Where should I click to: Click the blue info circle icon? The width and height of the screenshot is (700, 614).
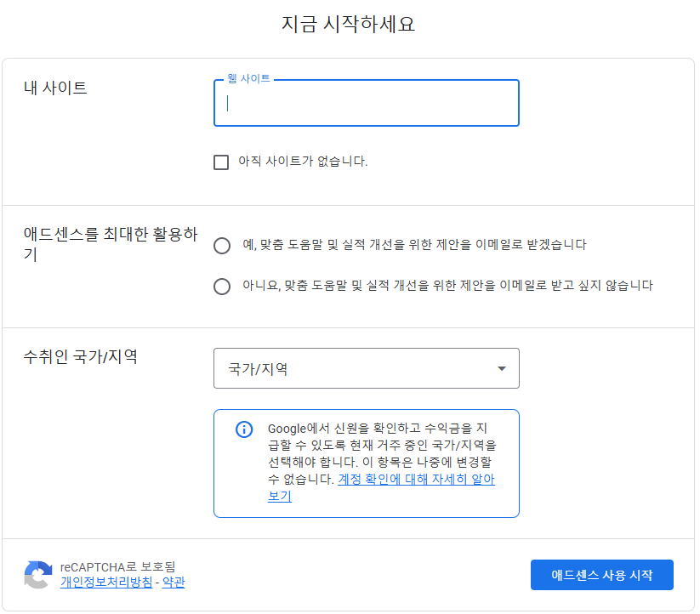click(244, 429)
